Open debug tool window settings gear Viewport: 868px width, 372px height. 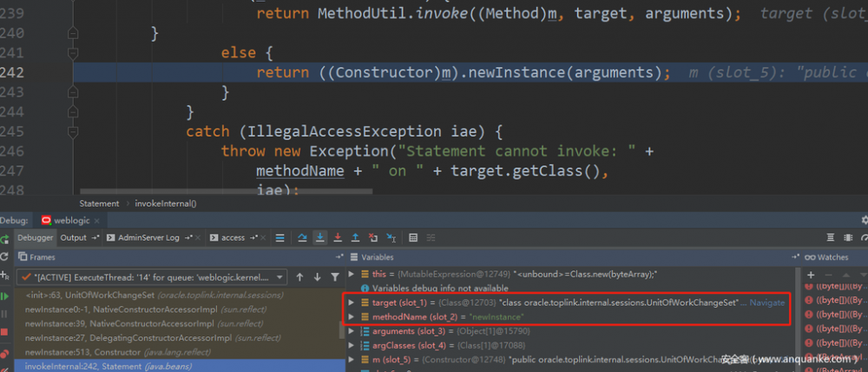pyautogui.click(x=865, y=220)
